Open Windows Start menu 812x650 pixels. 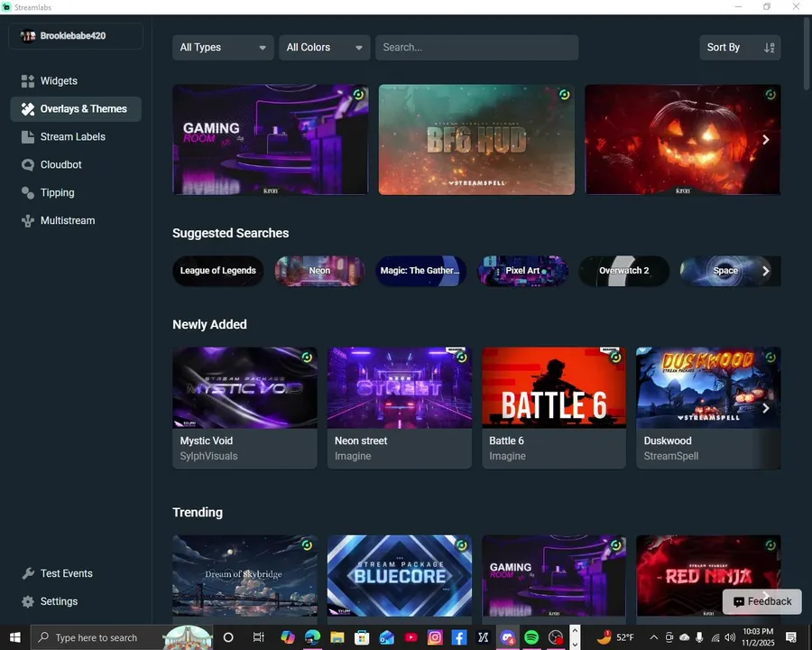[x=15, y=637]
